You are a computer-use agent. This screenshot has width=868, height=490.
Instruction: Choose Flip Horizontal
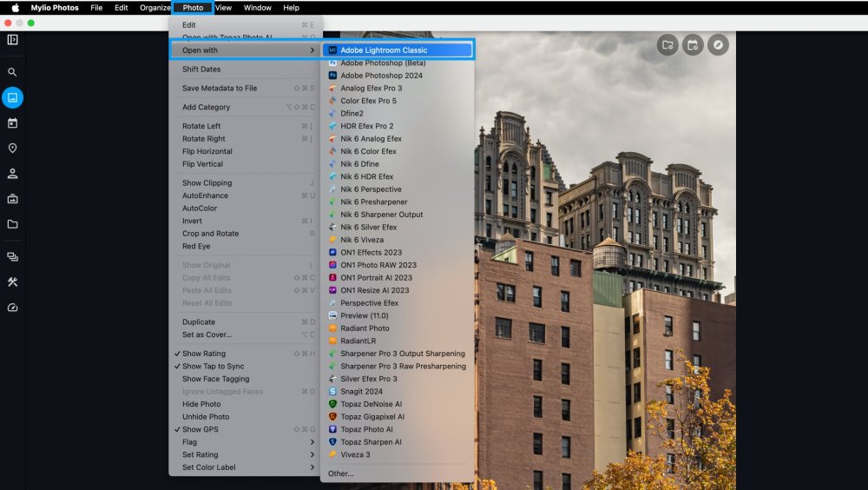[245, 151]
